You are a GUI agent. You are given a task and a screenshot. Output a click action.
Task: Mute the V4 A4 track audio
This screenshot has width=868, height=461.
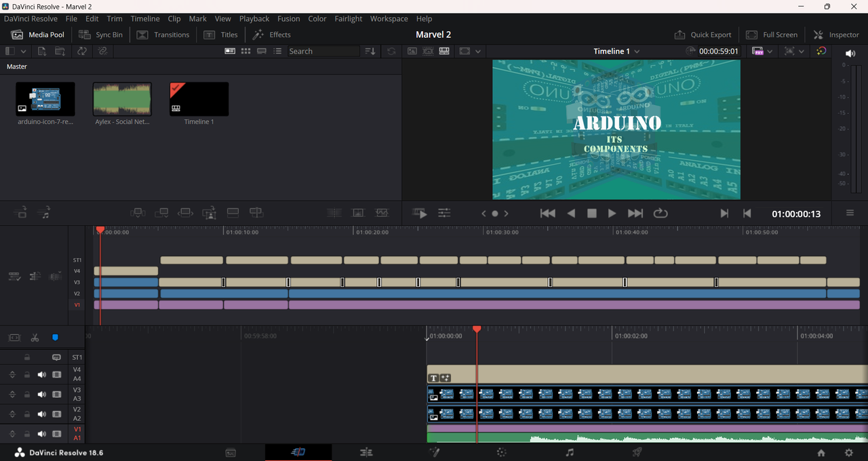(x=42, y=374)
